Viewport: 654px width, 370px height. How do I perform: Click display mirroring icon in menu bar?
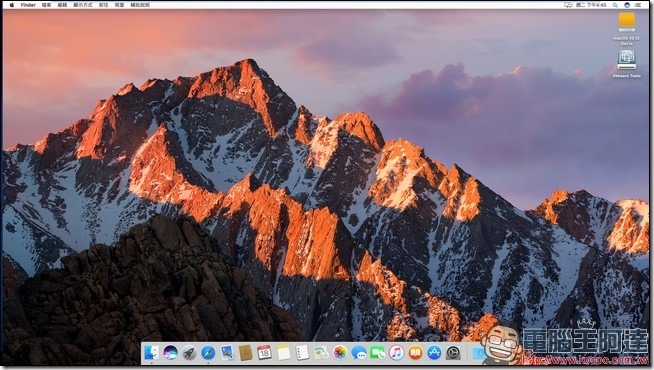[x=568, y=5]
